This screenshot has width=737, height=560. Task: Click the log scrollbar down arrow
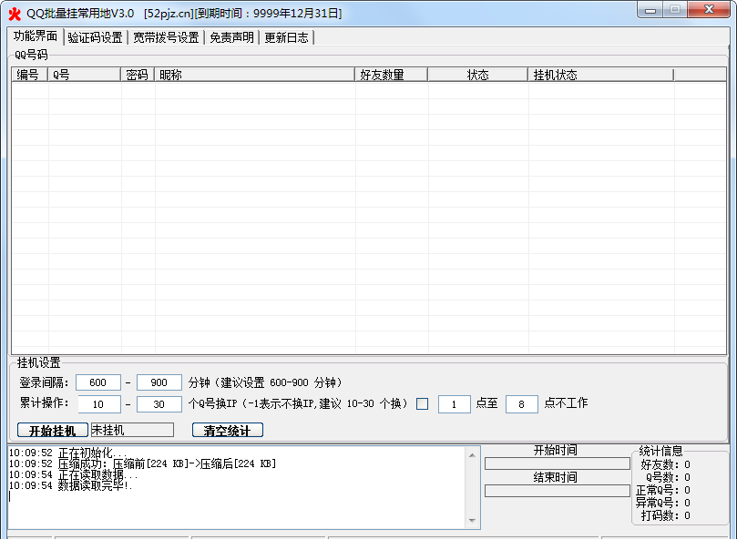(x=473, y=521)
